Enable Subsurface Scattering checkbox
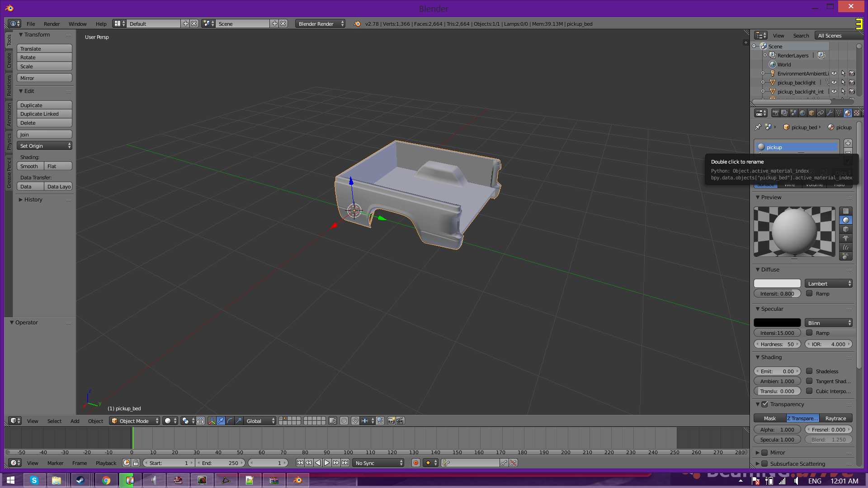 (x=765, y=464)
